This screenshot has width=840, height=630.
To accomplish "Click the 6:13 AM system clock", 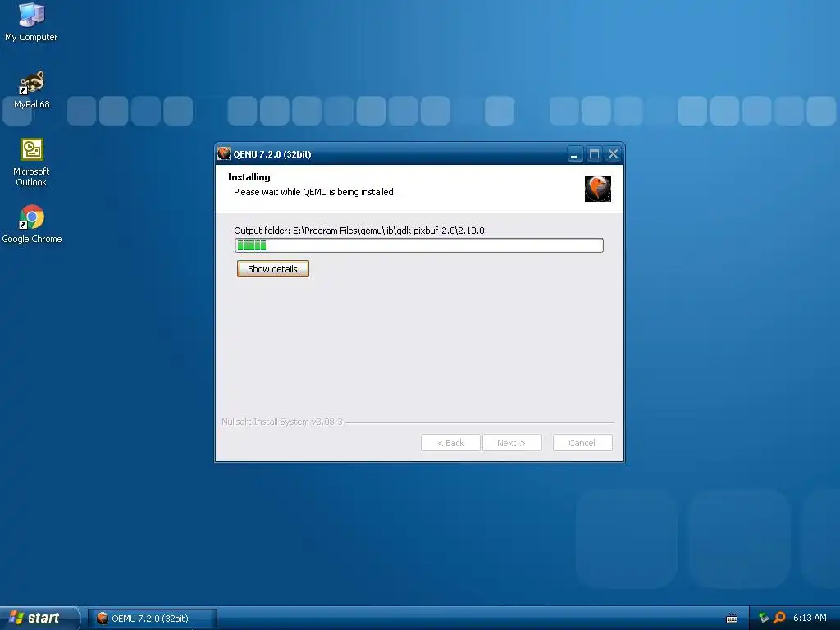I will tap(810, 618).
